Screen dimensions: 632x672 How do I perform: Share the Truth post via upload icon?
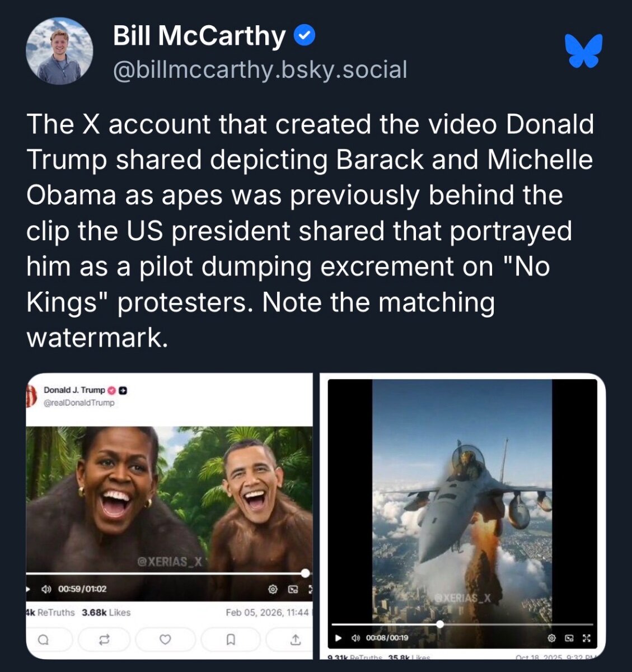tap(295, 640)
